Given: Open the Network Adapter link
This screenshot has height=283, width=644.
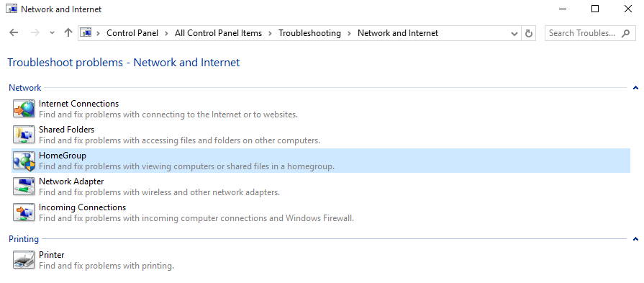Looking at the screenshot, I should point(71,181).
